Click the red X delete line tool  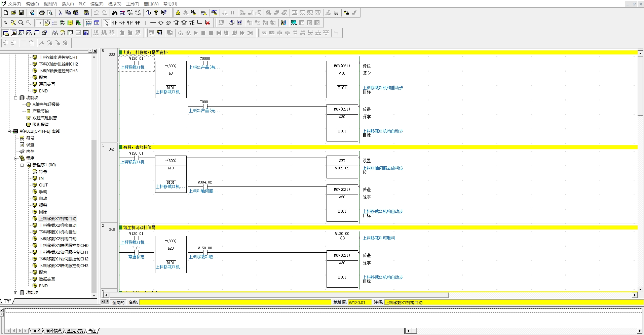coord(207,23)
